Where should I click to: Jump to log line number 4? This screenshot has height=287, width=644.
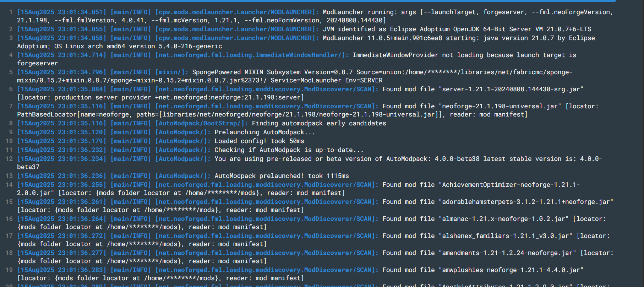coord(11,55)
